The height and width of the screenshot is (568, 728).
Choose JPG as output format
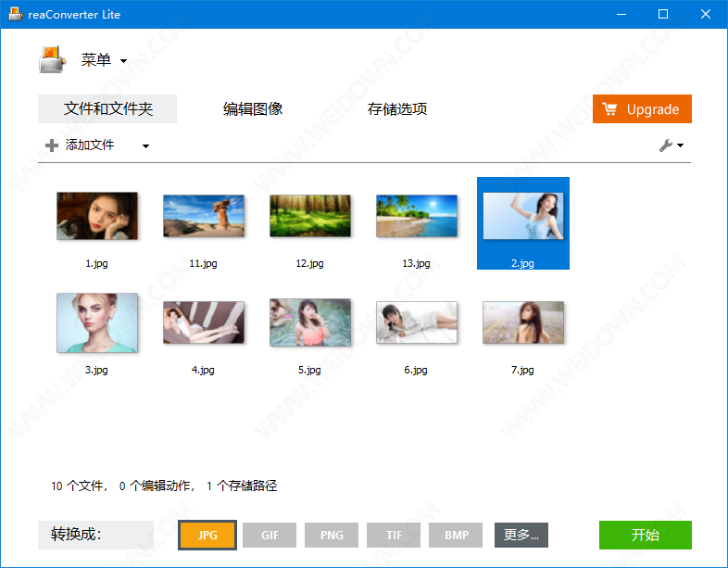tap(207, 535)
